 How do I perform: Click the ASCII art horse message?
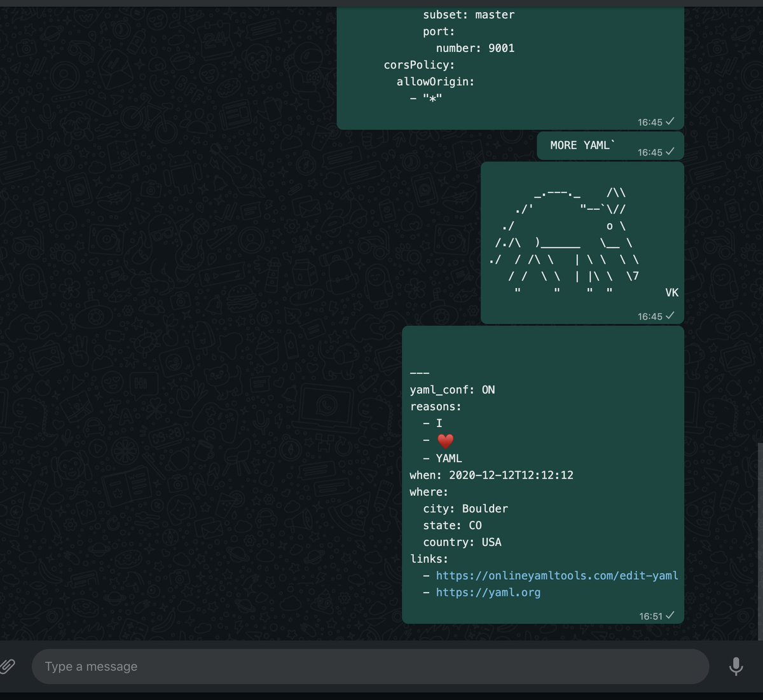pos(566,242)
